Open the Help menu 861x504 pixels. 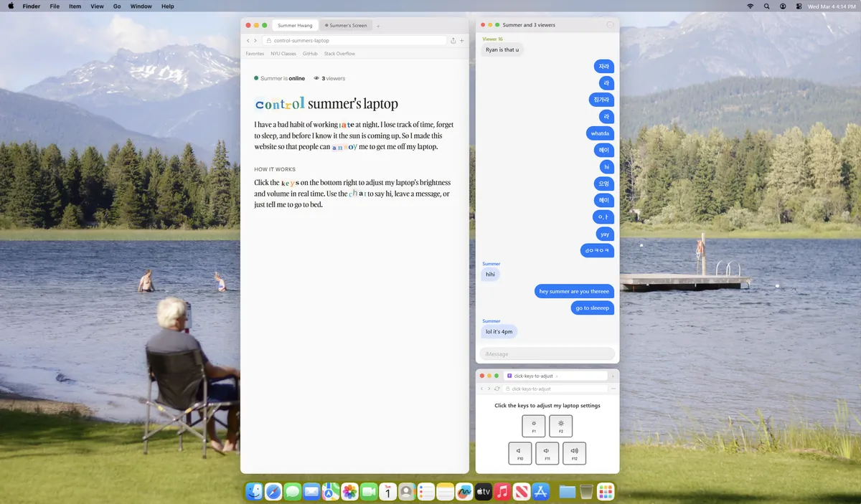tap(168, 6)
